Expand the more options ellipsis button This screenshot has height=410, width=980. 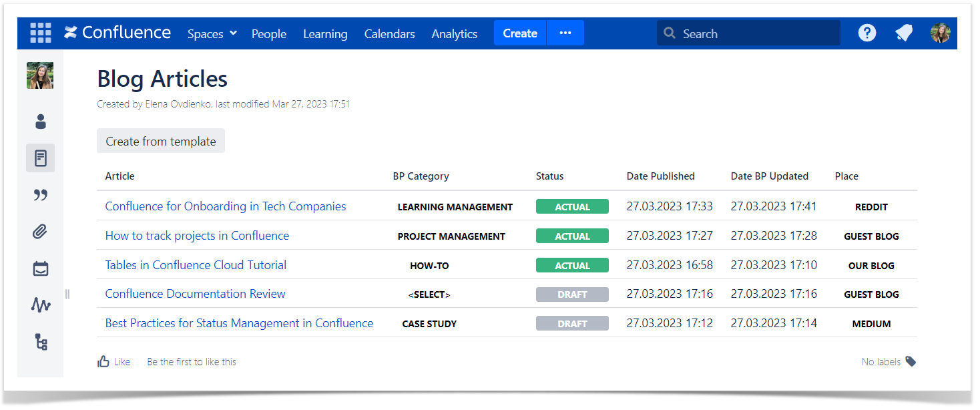tap(565, 33)
